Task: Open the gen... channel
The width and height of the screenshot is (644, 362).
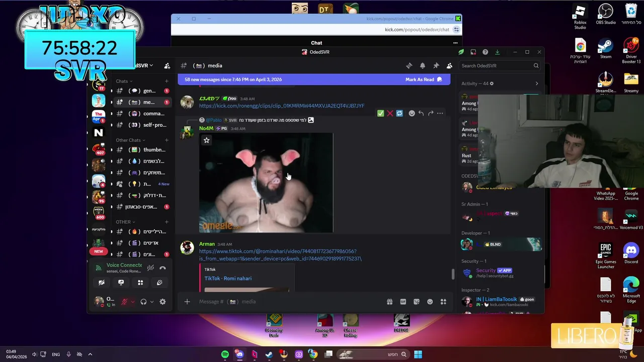Action: coord(142,91)
